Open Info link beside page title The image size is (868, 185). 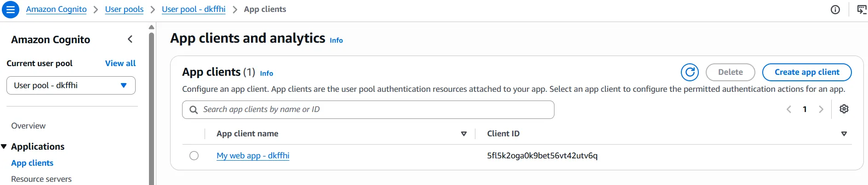(x=336, y=40)
